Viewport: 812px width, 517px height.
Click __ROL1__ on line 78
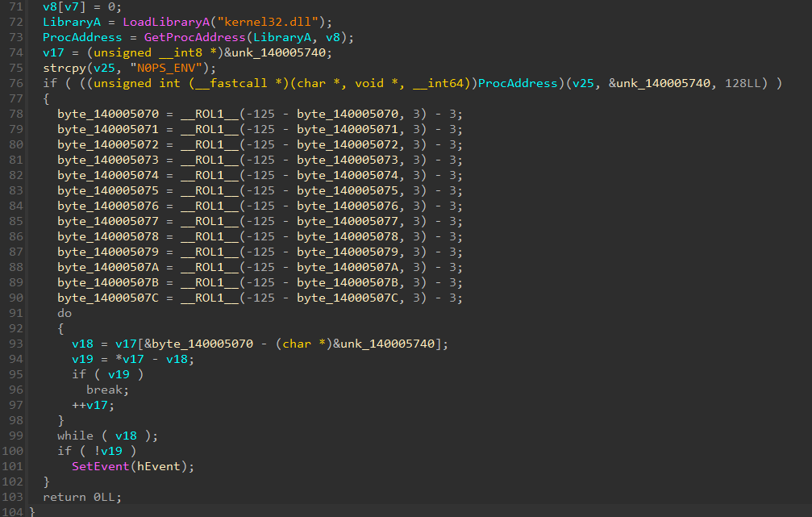tap(209, 114)
